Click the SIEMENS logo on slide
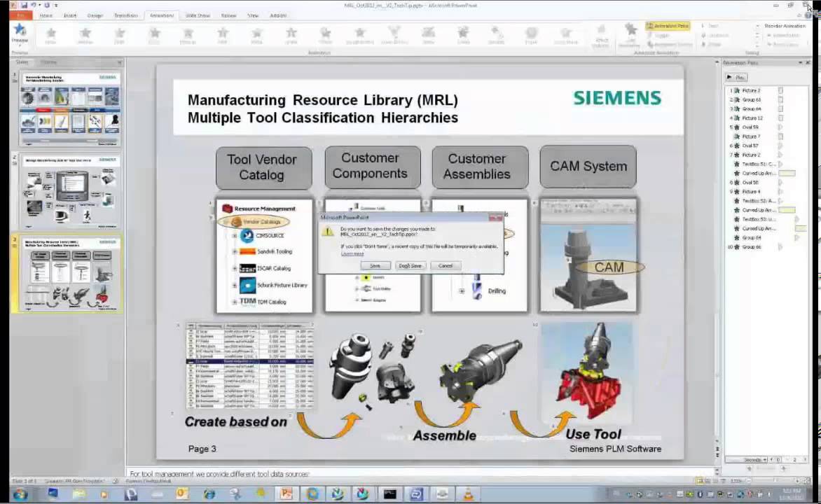 coord(616,98)
